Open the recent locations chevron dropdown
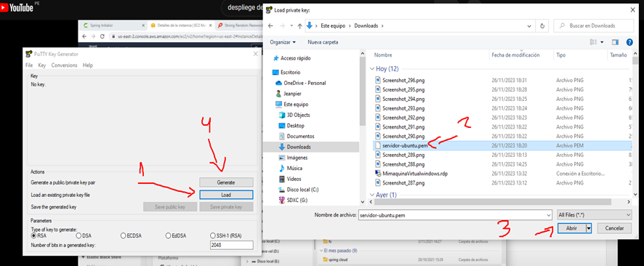 (x=291, y=25)
